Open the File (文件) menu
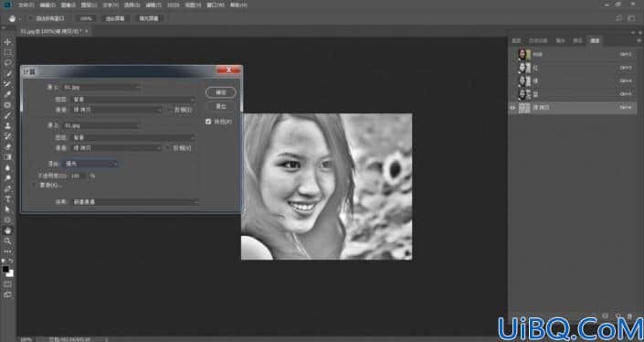 click(26, 5)
